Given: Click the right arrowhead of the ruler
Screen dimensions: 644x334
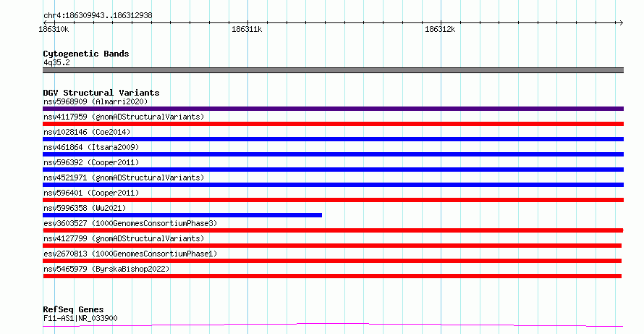Looking at the screenshot, I should 621,22.
